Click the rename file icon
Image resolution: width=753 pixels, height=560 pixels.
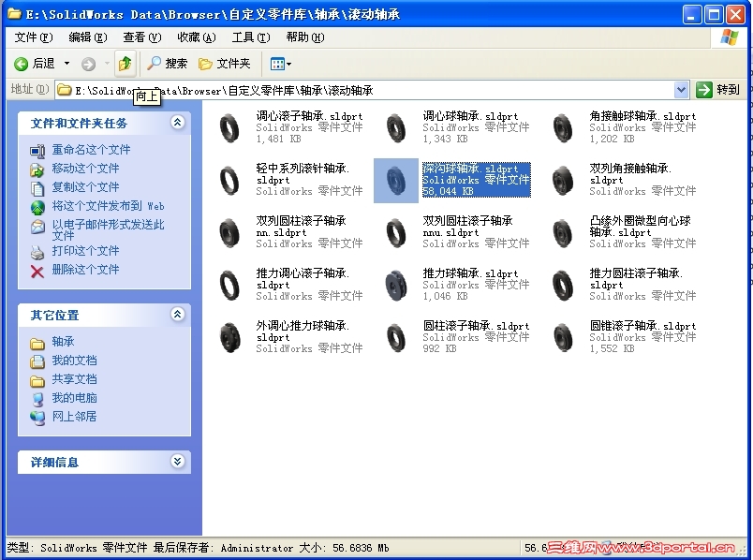(37, 151)
